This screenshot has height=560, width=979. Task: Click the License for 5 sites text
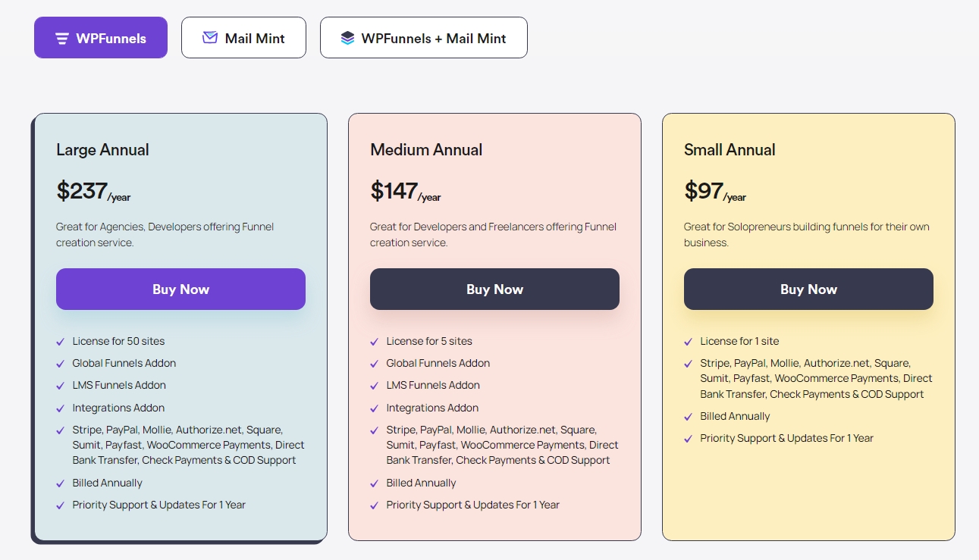pyautogui.click(x=429, y=341)
